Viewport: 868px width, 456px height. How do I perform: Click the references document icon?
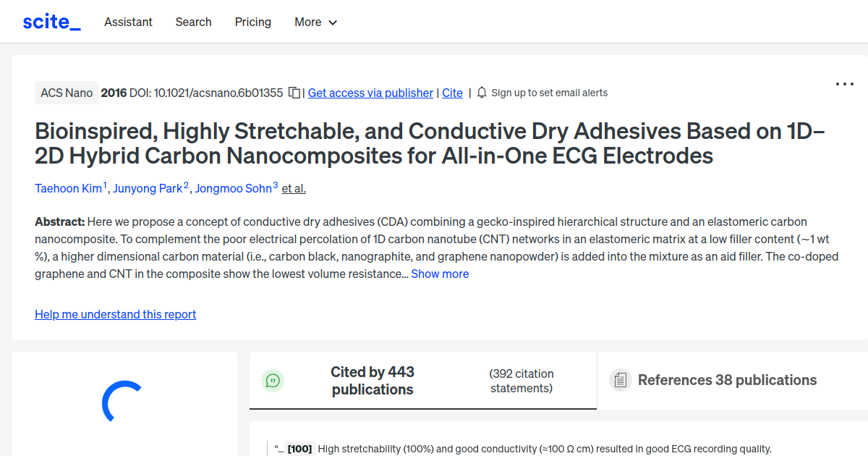[x=620, y=379]
